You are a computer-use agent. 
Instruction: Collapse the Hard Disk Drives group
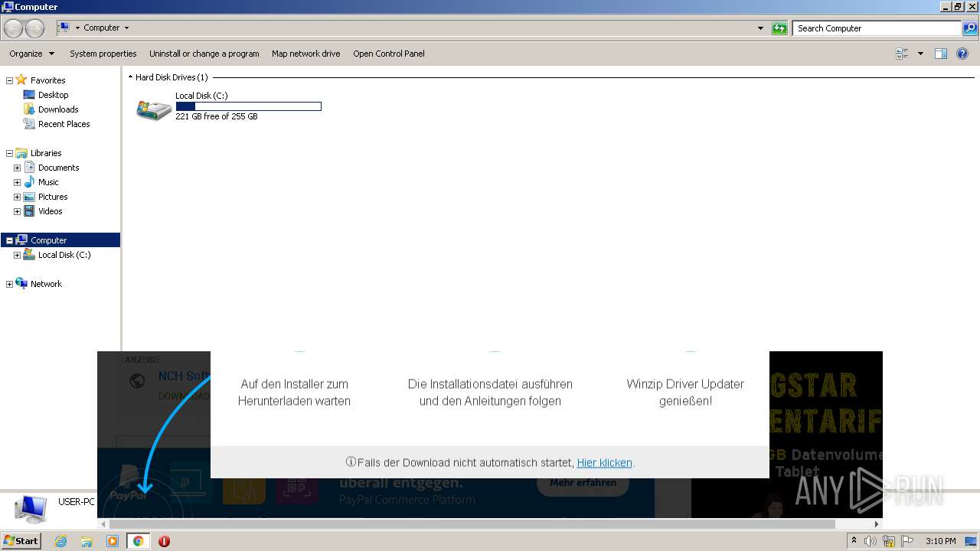tap(130, 77)
